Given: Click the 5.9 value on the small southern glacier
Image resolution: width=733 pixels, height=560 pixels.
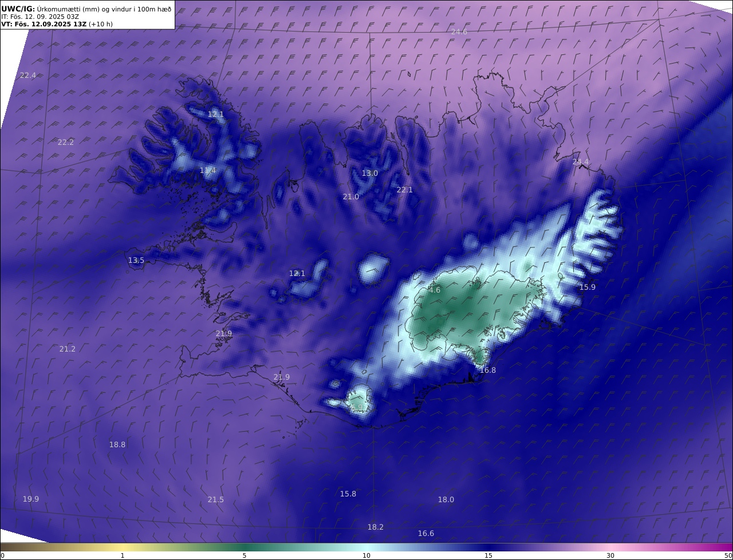Looking at the screenshot, I should 357,407.
